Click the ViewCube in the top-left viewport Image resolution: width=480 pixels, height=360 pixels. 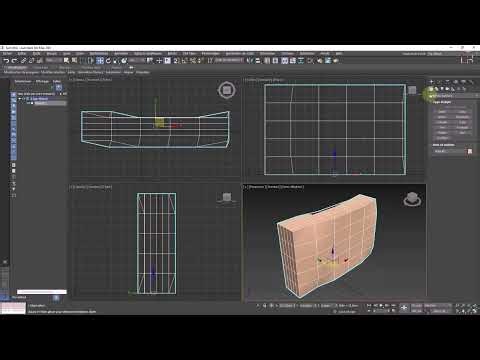[x=227, y=90]
